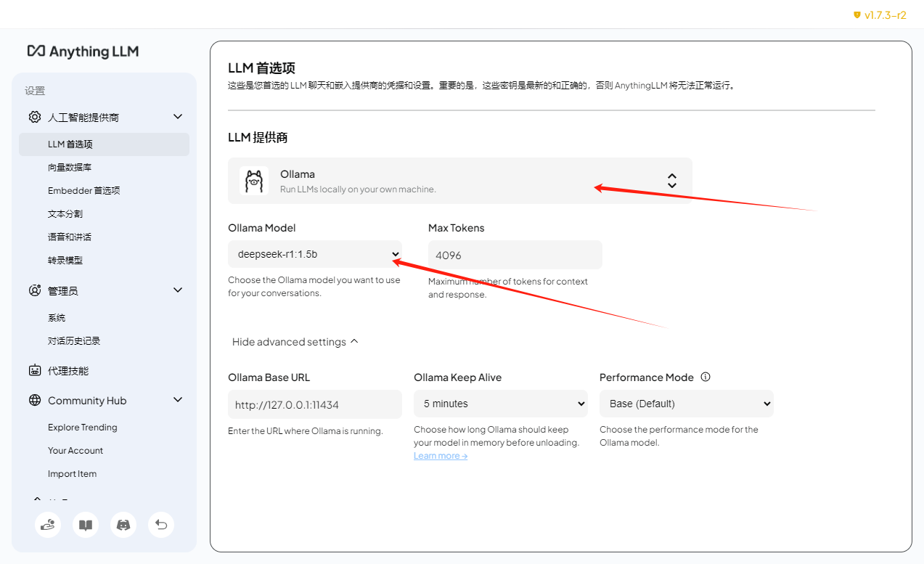Collapse Hide advanced settings

coord(295,342)
